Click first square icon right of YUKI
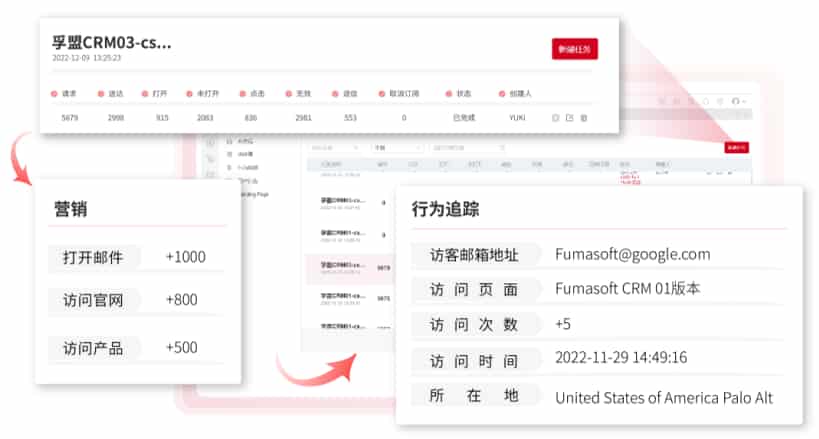This screenshot has height=439, width=819. 556,118
